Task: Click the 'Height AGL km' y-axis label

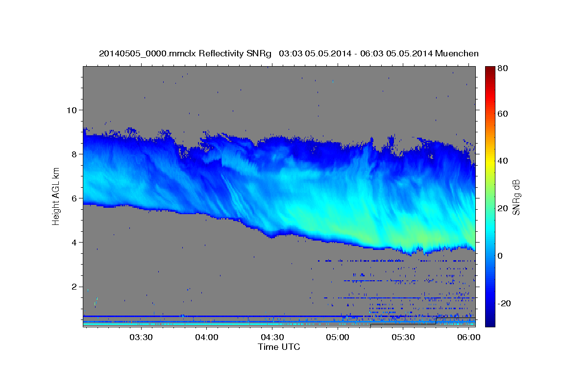Action: coord(56,196)
